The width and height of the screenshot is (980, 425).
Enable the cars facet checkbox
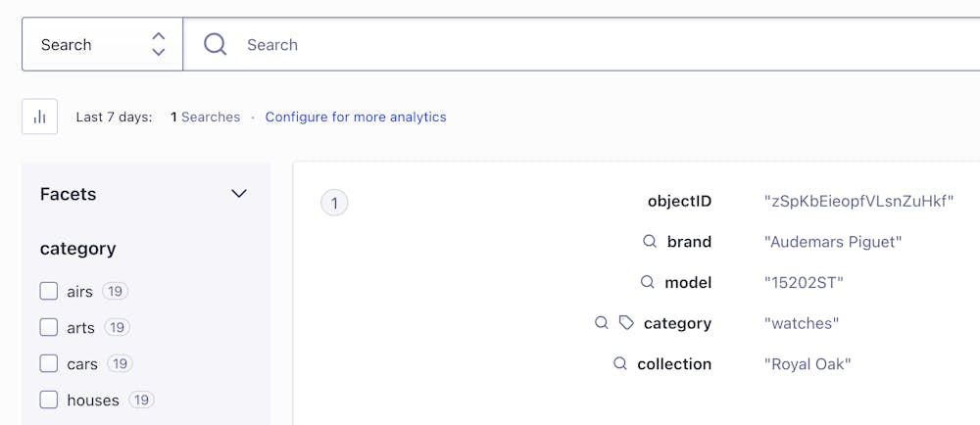(x=49, y=363)
